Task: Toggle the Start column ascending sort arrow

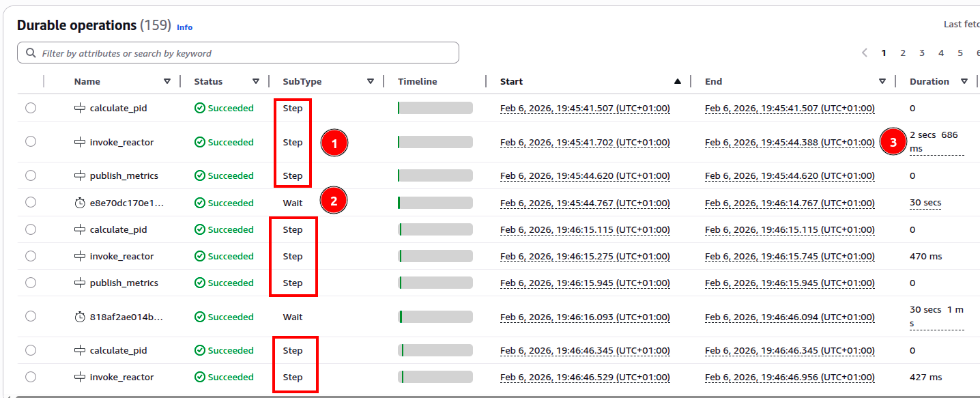Action: (678, 81)
